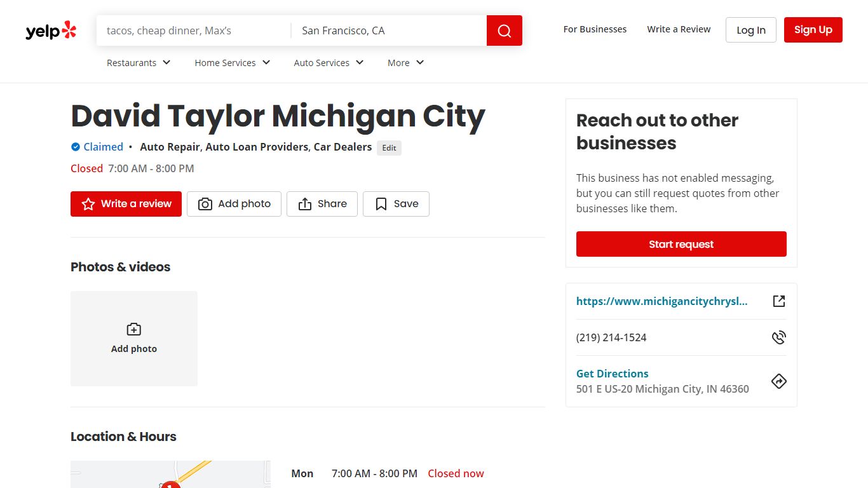Viewport: 868px width, 488px height.
Task: Click the share arrow icon
Action: [305, 204]
